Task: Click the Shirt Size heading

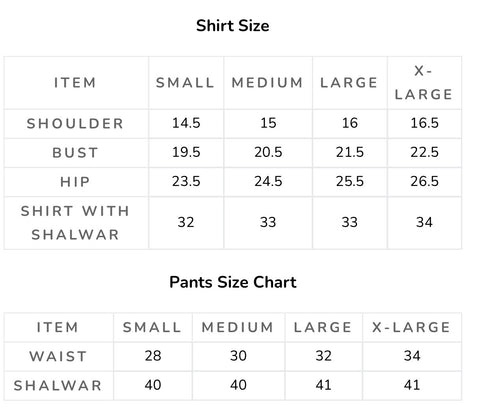Action: click(x=233, y=26)
